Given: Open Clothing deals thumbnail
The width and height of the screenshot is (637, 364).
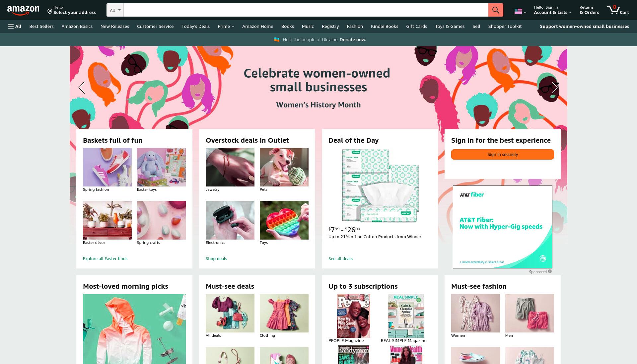Looking at the screenshot, I should tap(284, 313).
